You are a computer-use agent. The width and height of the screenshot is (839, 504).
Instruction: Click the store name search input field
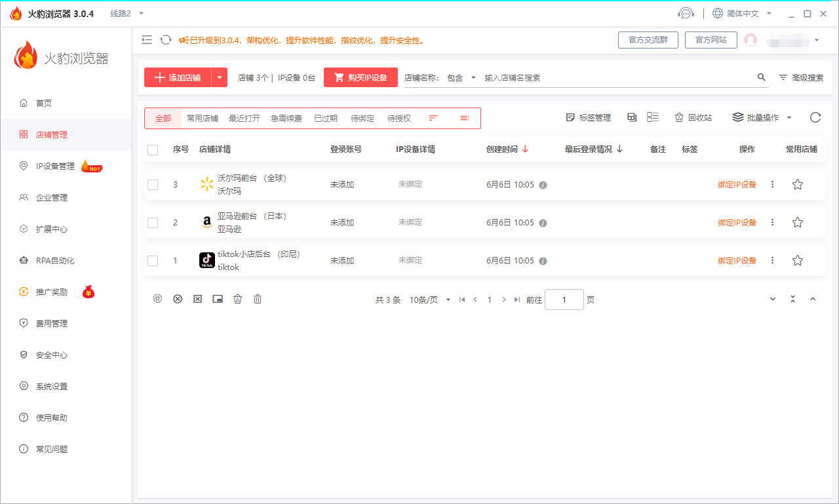(x=616, y=77)
